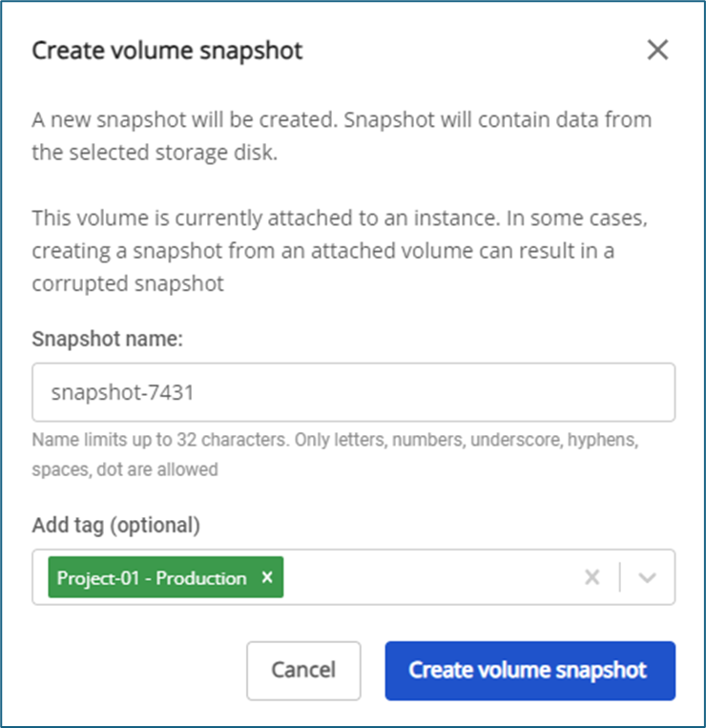
Task: Close the Create volume snapshot dialog
Action: [x=657, y=51]
